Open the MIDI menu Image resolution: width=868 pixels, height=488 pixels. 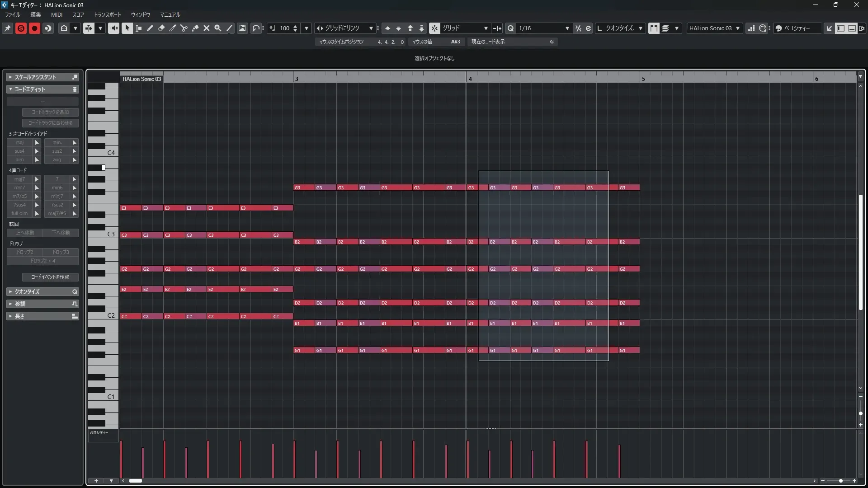[x=57, y=14]
